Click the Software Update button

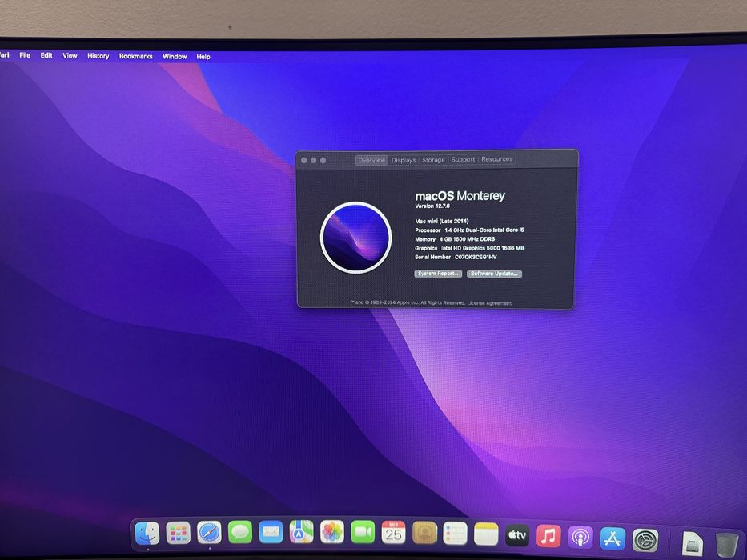point(495,274)
